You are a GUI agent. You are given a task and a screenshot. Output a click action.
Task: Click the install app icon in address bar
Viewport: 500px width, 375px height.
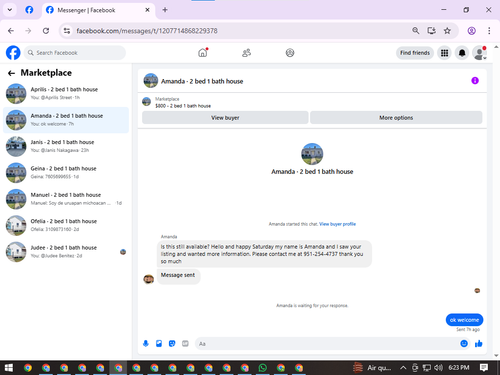[432, 31]
